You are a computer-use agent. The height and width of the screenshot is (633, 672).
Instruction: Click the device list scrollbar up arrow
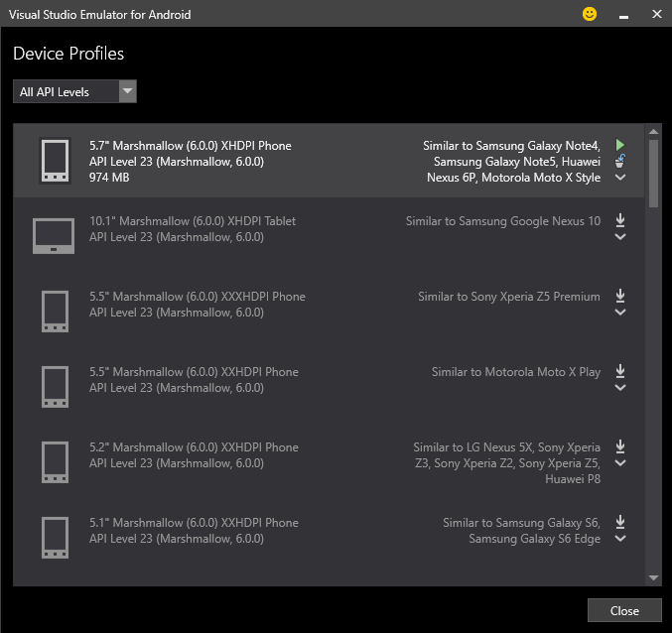[x=653, y=132]
